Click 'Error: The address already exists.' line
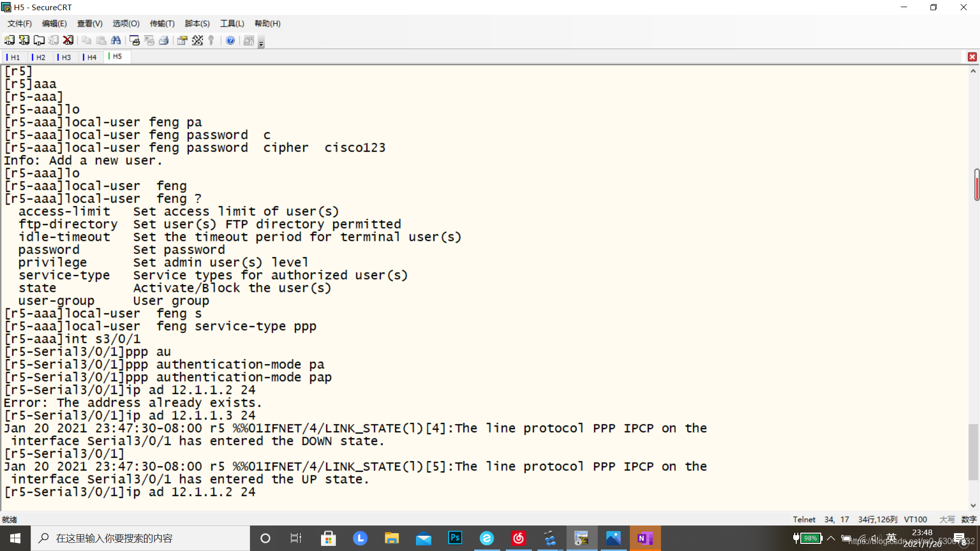Screen dimensions: 980x551 (x=133, y=403)
